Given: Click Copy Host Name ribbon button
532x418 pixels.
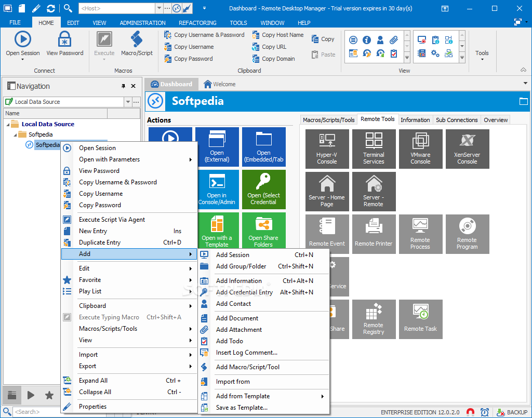Looking at the screenshot, I should (x=278, y=35).
